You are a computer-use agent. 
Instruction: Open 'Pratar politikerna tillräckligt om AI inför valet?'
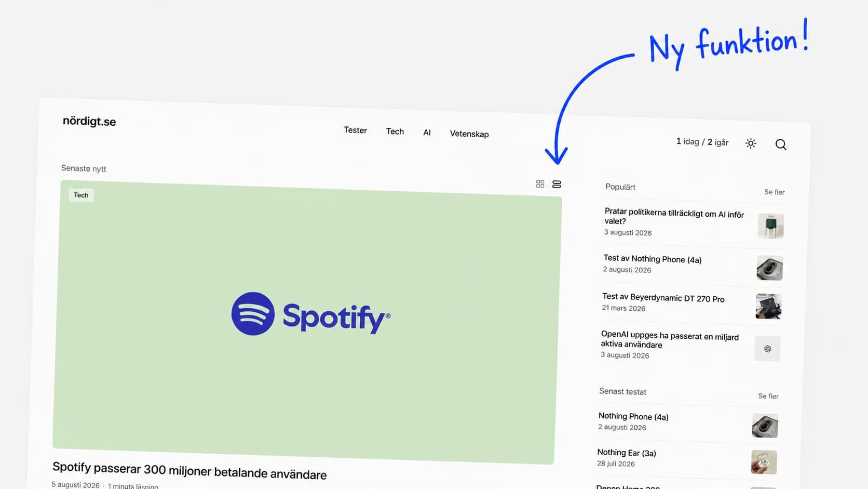674,216
